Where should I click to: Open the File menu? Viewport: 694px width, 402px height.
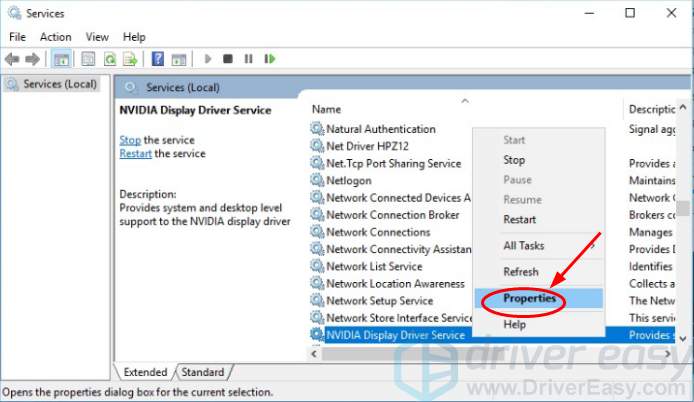pos(17,37)
